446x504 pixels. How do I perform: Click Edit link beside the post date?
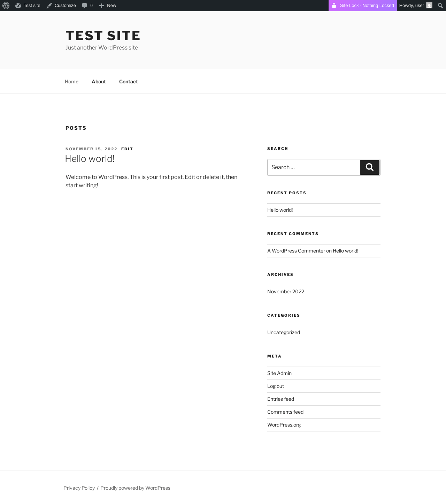coord(127,149)
